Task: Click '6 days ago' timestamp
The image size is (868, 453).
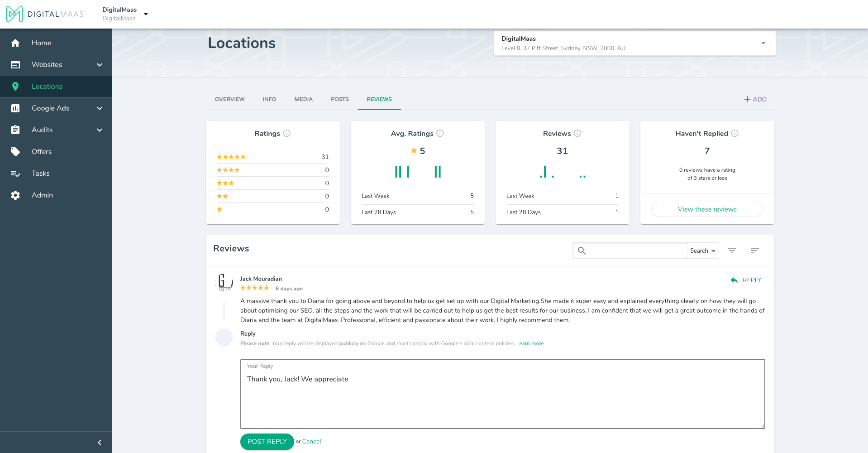Action: click(x=289, y=289)
